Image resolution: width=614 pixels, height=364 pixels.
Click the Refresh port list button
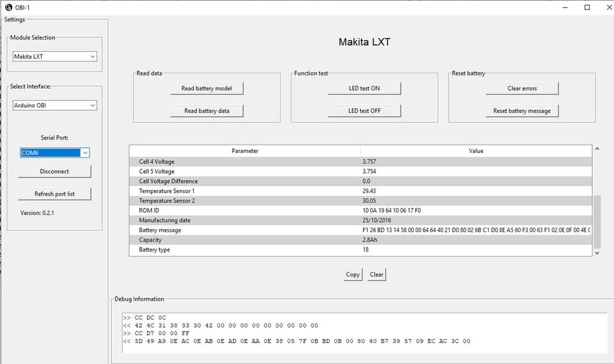click(x=54, y=194)
